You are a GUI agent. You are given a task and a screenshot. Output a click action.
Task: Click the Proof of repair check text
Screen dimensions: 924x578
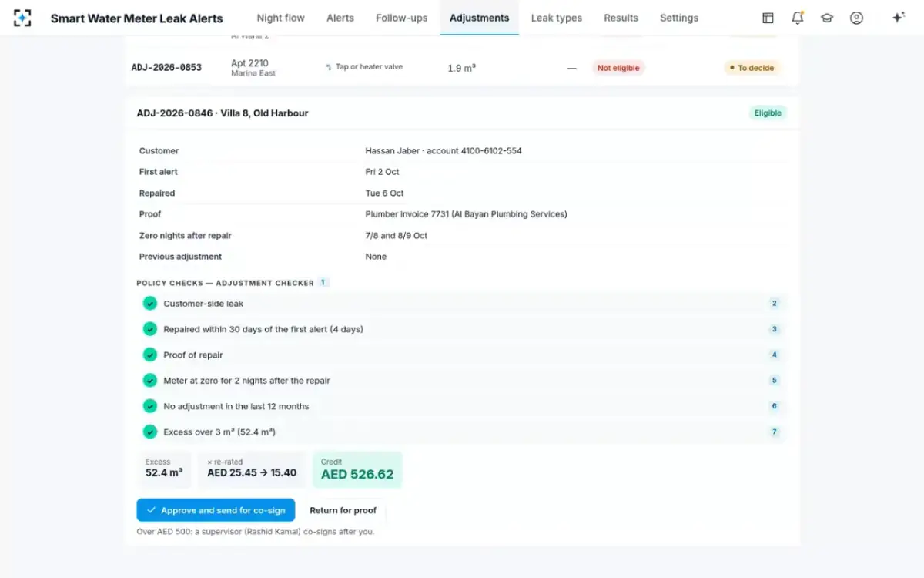coord(193,355)
